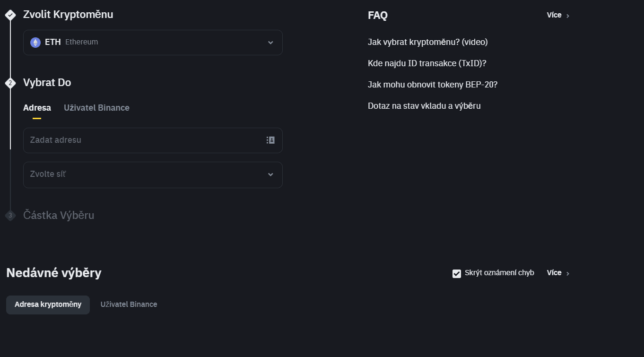Select the Adresa tab
The width and height of the screenshot is (644, 357).
pos(37,108)
